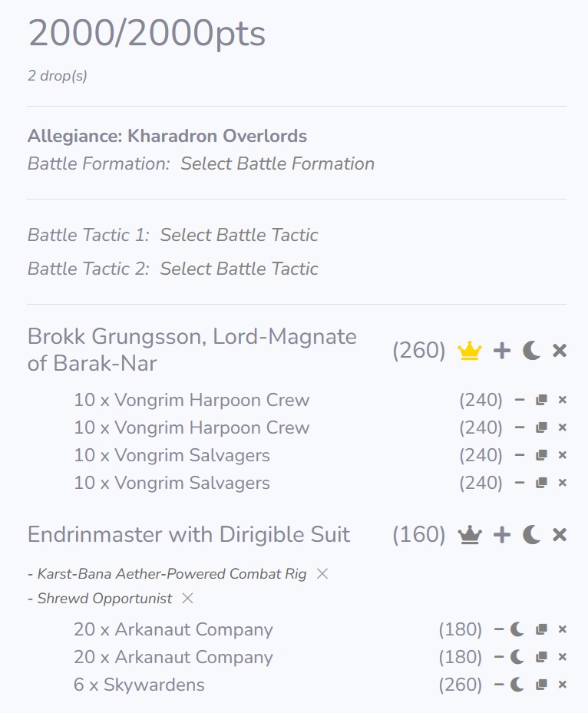Toggle the general crown for Endrinmaster
The image size is (588, 713).
[469, 535]
